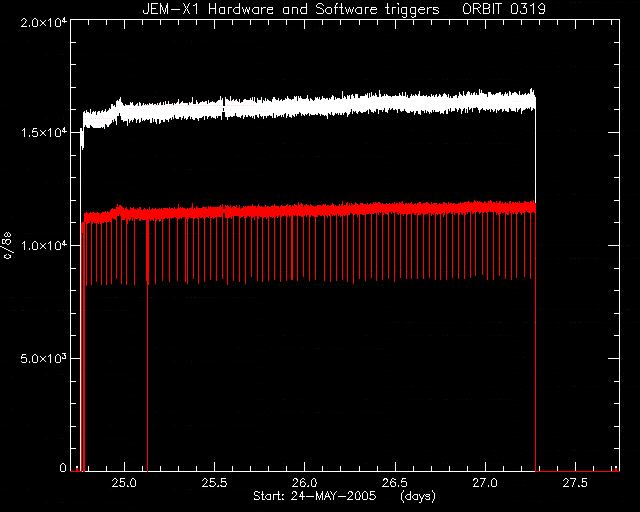Screen dimensions: 640x512
Task: Click the (days) axis unit label
Action: coord(418,496)
